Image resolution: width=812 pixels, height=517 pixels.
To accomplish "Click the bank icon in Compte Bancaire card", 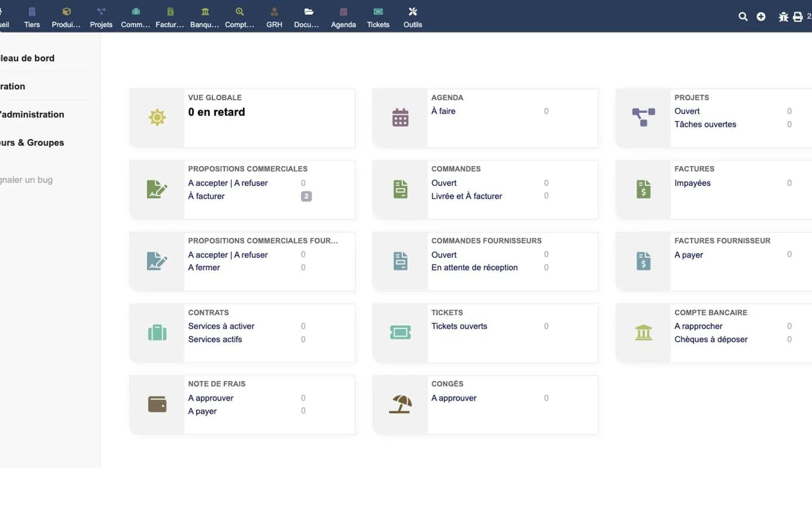I will click(644, 332).
